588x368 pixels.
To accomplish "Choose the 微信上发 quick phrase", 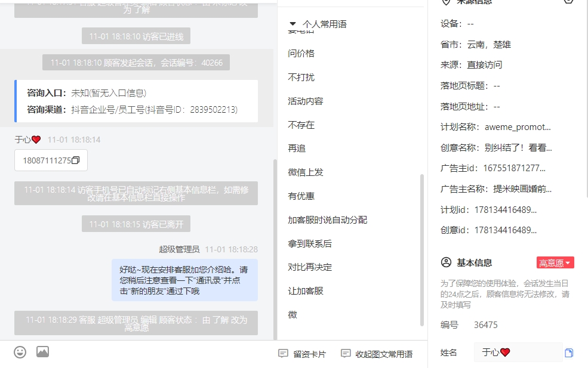I will pyautogui.click(x=306, y=172).
